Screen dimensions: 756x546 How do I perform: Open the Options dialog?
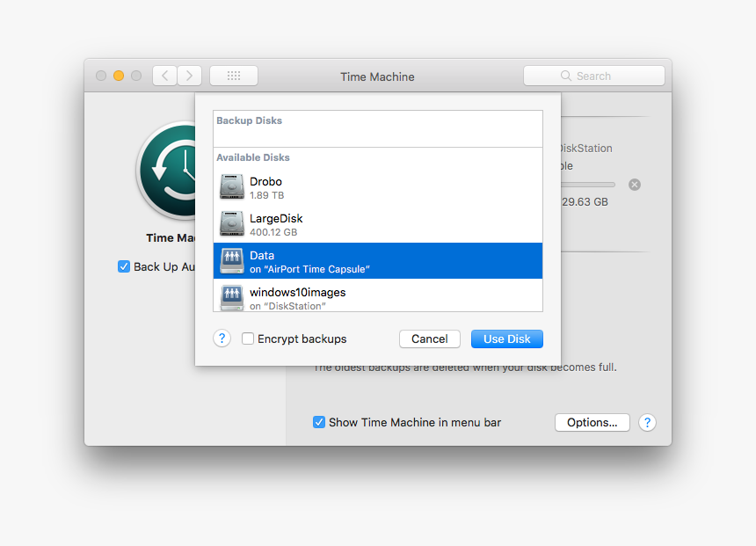click(x=592, y=422)
